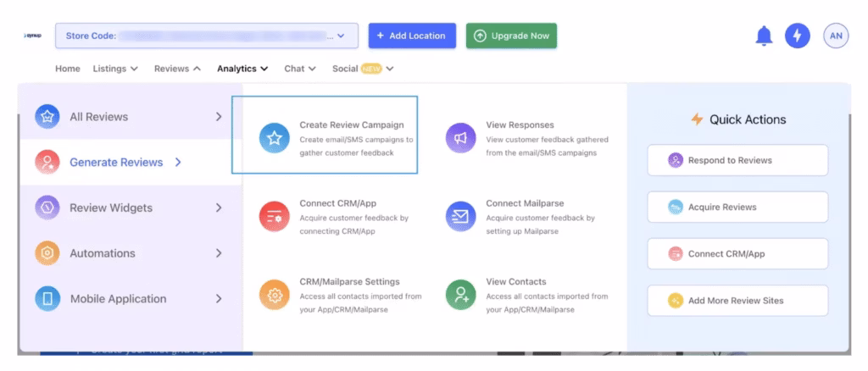This screenshot has width=868, height=371.
Task: Click the lightning bolt quick actions icon
Action: (x=797, y=36)
